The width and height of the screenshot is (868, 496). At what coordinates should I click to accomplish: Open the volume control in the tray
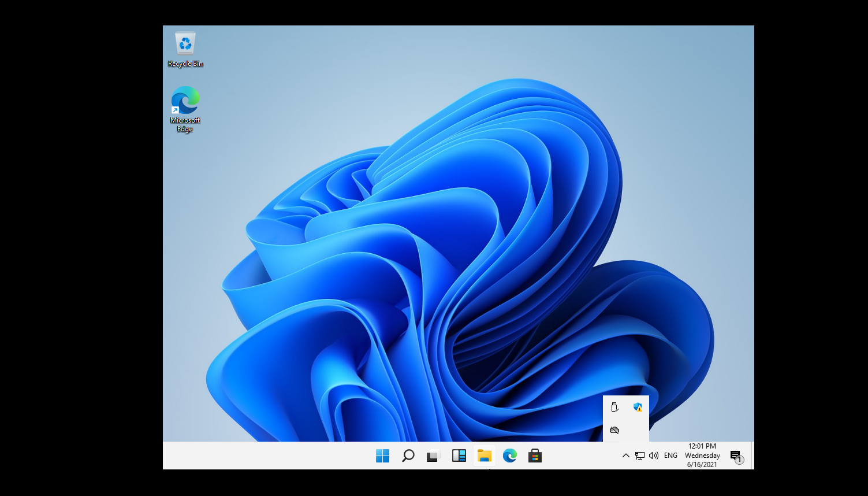coord(653,456)
